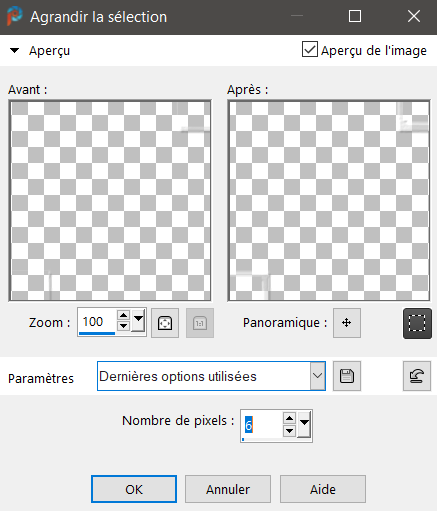Screen dimensions: 437x511
Task: Open the Paramètres presets dropdown
Action: tap(318, 376)
